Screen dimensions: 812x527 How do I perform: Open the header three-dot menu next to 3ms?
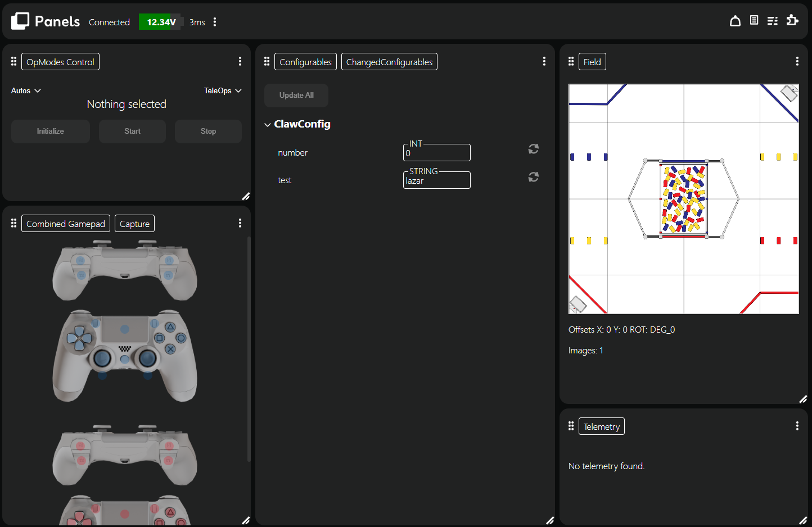[x=215, y=22]
